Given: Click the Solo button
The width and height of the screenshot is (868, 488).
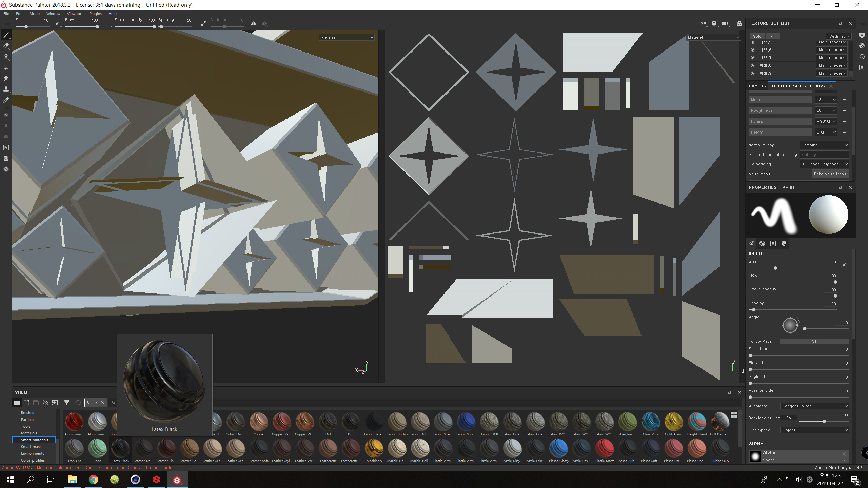Looking at the screenshot, I should coord(757,36).
